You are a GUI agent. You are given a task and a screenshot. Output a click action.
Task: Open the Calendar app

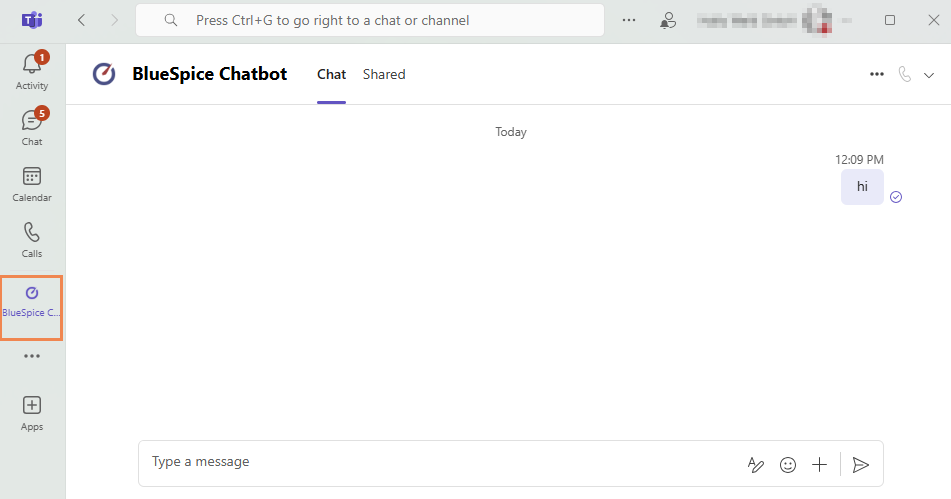point(32,183)
